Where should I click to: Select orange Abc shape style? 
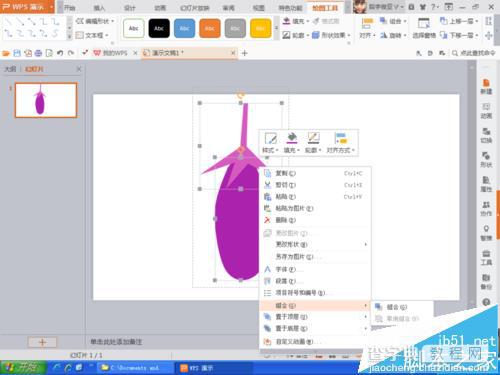click(x=210, y=28)
